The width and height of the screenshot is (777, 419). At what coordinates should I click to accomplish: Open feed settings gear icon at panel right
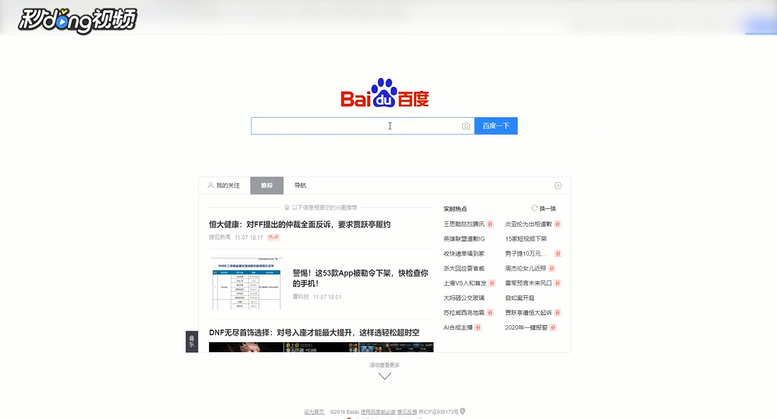(x=558, y=185)
